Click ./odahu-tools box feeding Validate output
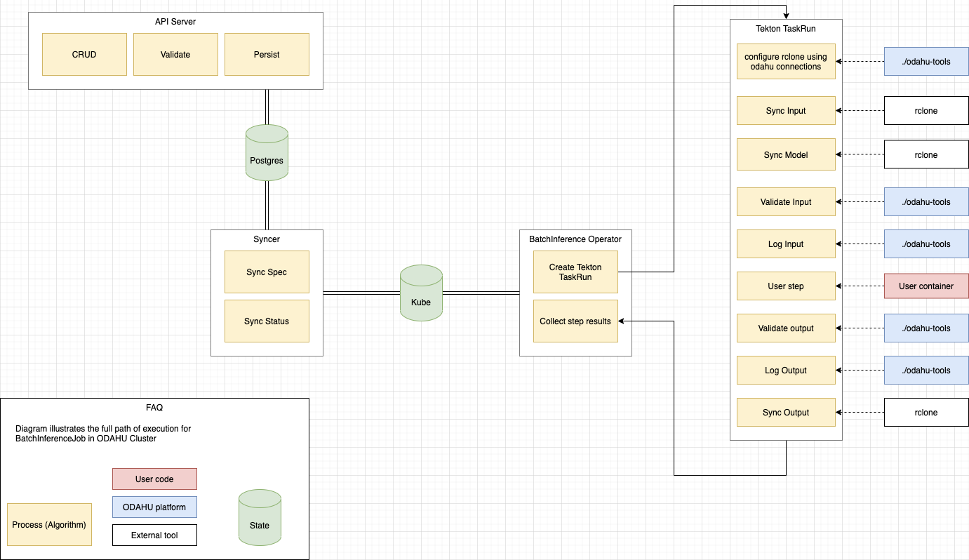Image resolution: width=969 pixels, height=560 pixels. (x=926, y=328)
